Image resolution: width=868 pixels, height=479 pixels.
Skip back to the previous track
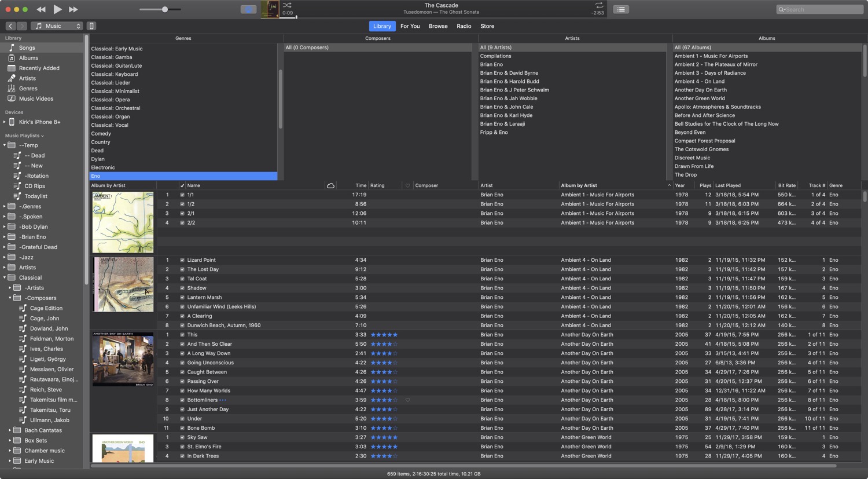(41, 9)
